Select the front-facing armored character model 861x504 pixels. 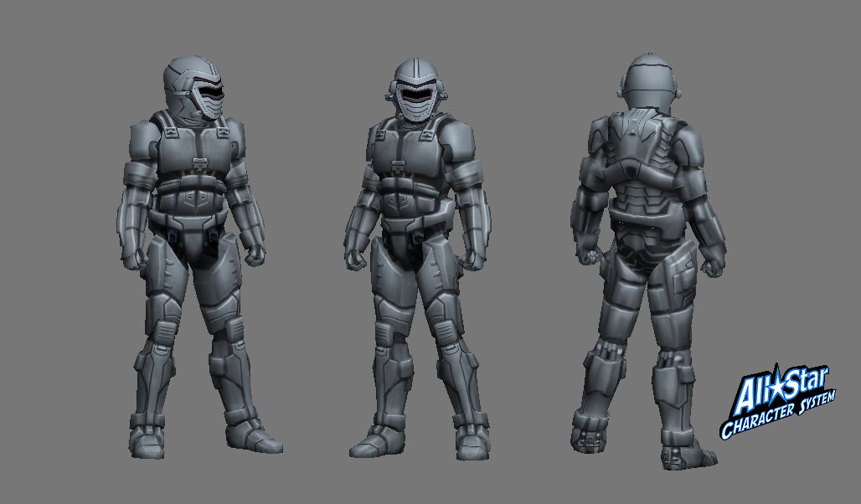(417, 258)
